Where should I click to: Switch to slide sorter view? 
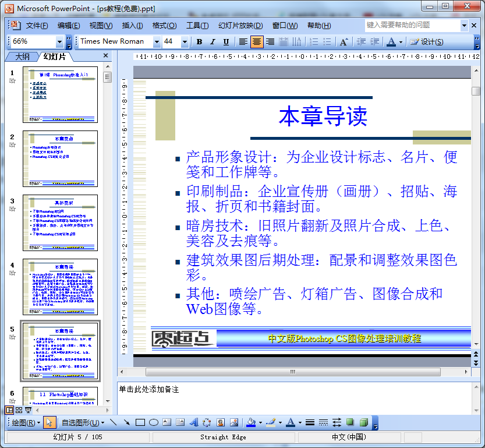click(19, 410)
